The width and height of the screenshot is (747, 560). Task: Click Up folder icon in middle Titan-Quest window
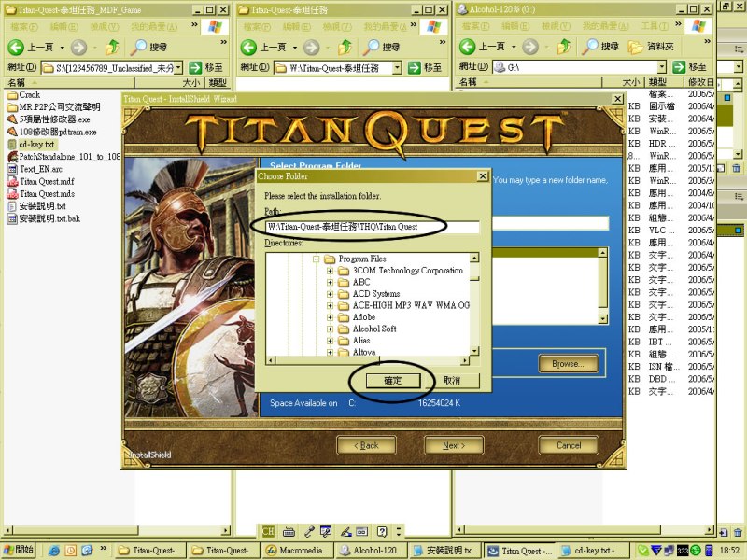point(345,47)
